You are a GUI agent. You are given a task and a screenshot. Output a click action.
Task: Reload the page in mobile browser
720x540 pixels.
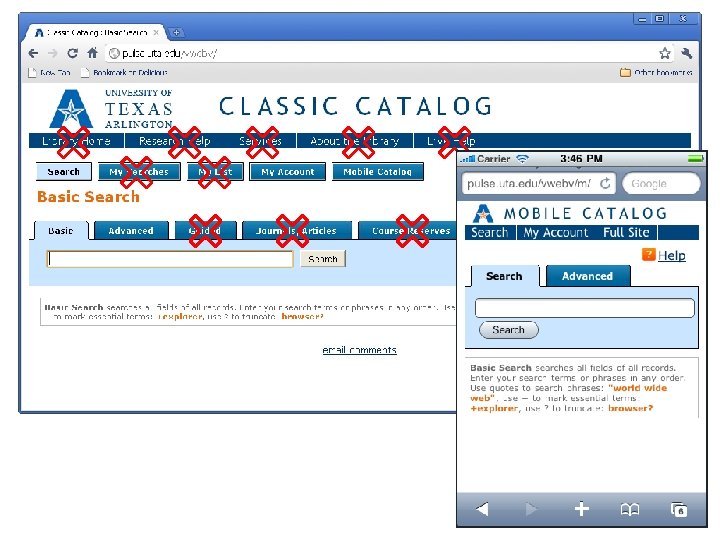click(x=606, y=184)
